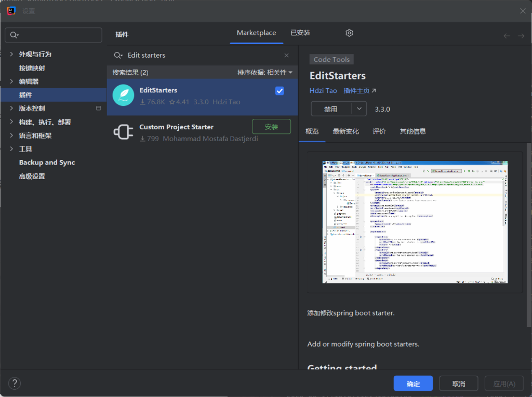The image size is (532, 397).
Task: Click the EditStarters feather plugin icon
Action: (124, 95)
